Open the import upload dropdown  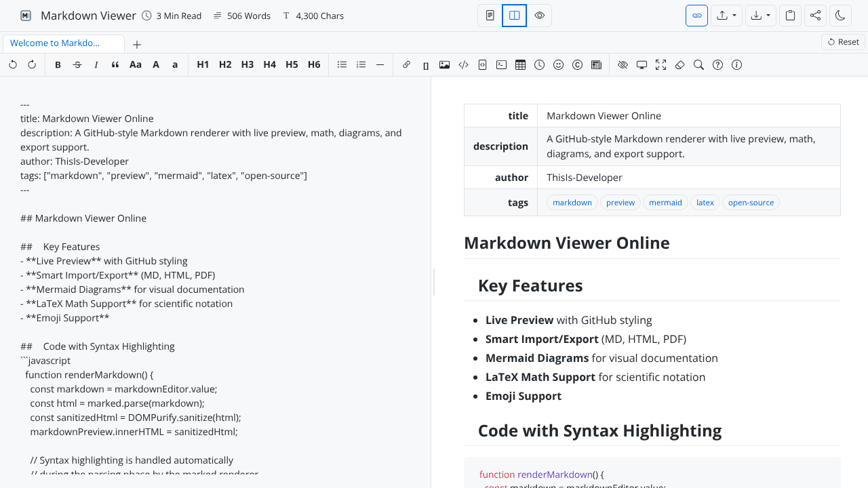tap(727, 16)
